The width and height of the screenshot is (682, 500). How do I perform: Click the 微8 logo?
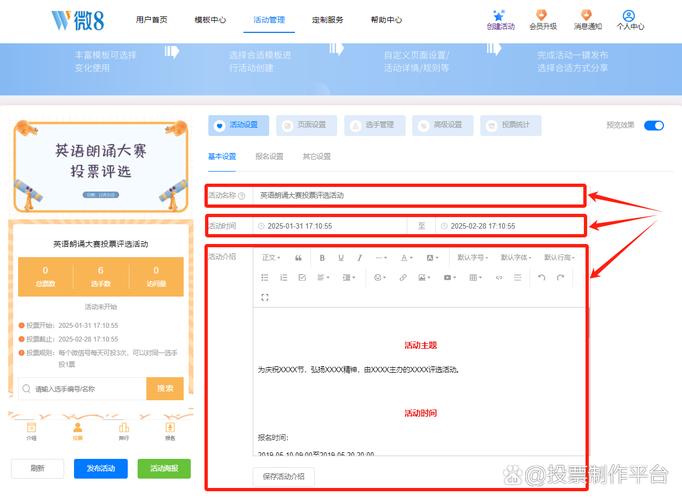(78, 20)
